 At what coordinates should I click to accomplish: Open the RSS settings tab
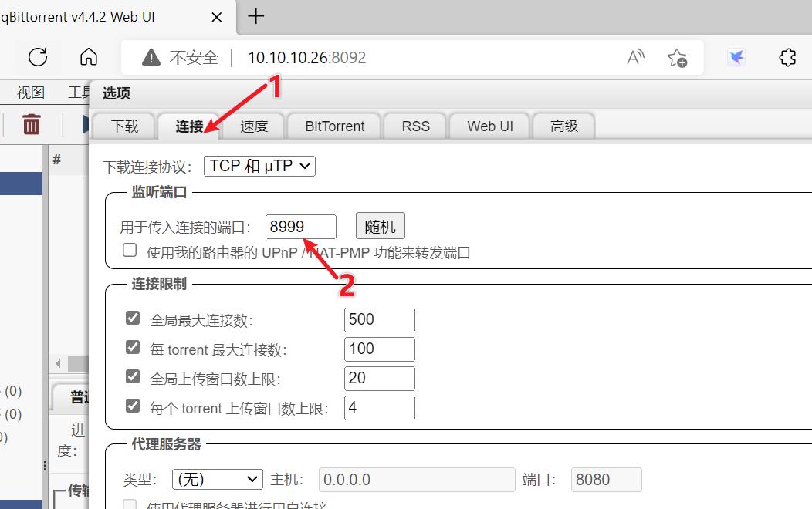(x=414, y=126)
